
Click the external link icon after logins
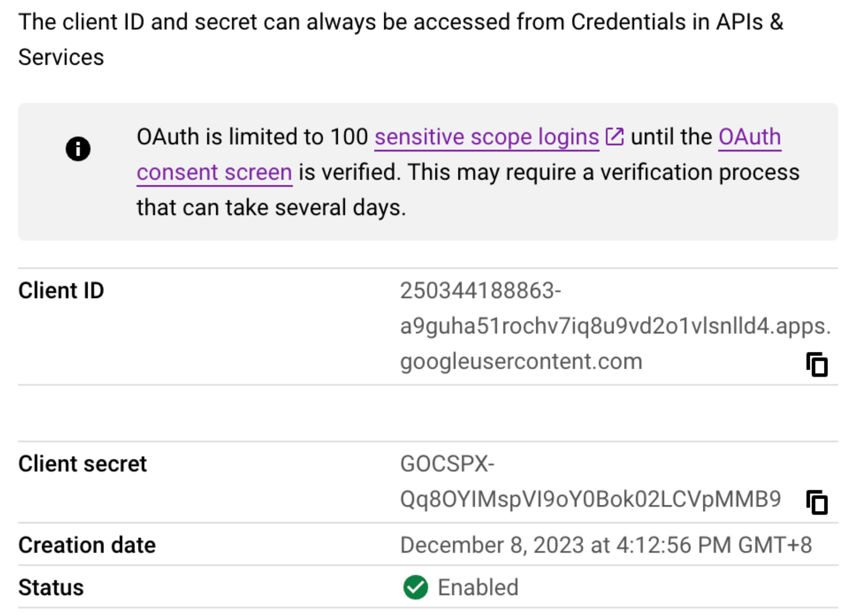point(615,137)
